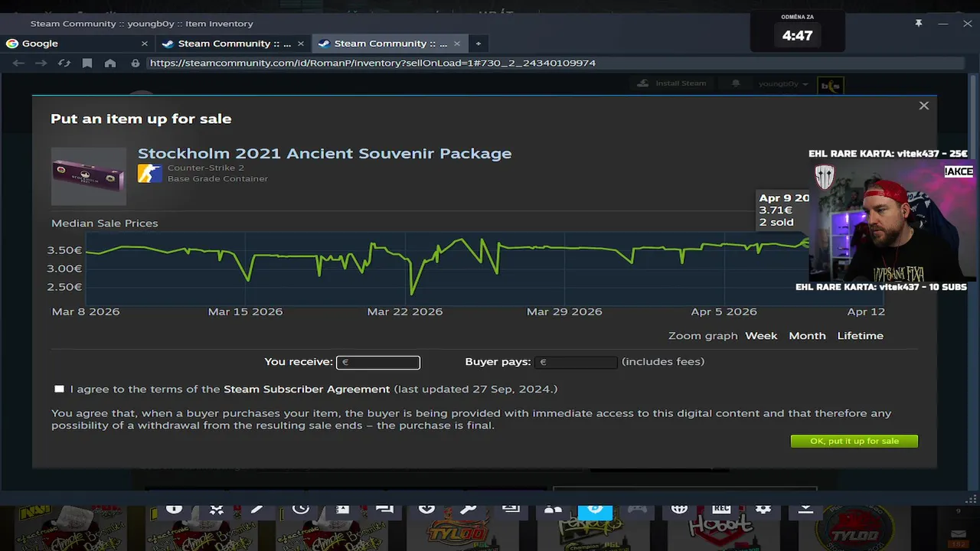Click the pencil icon in bottom toolbar
The image size is (980, 551).
coord(258,508)
